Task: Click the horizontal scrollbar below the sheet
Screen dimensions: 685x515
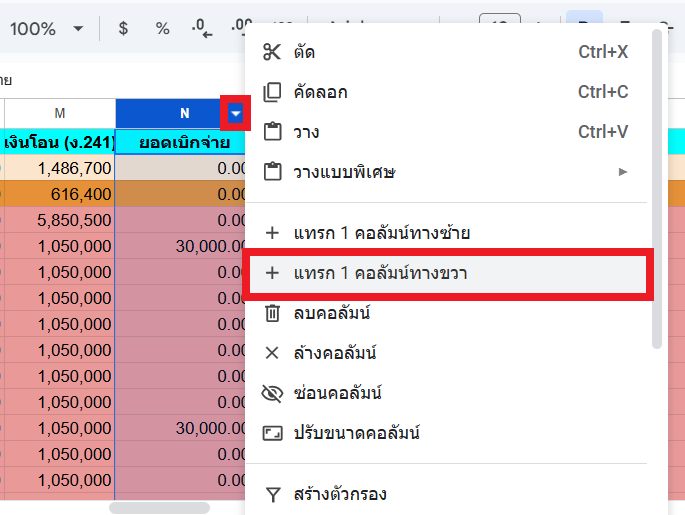Action: tap(159, 508)
